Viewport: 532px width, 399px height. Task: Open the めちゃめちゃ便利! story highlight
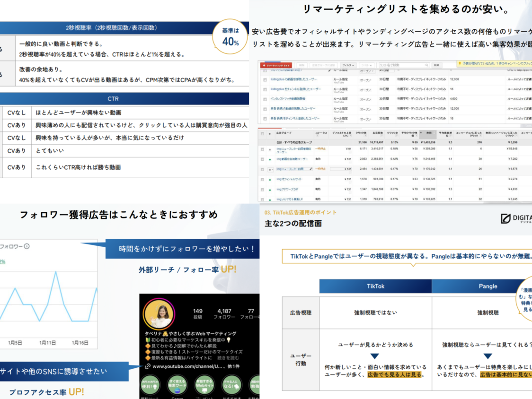coord(150,385)
